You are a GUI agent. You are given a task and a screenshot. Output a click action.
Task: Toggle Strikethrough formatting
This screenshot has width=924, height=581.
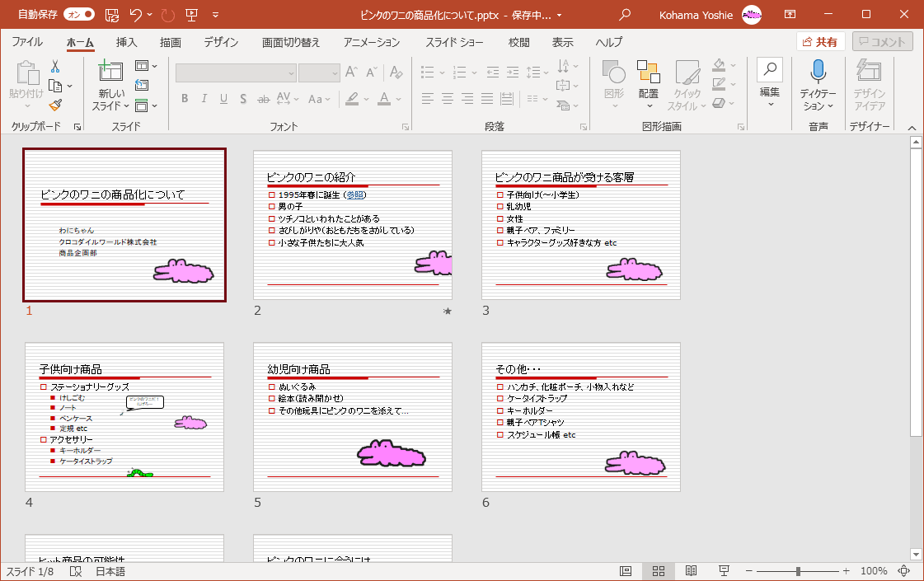point(264,99)
